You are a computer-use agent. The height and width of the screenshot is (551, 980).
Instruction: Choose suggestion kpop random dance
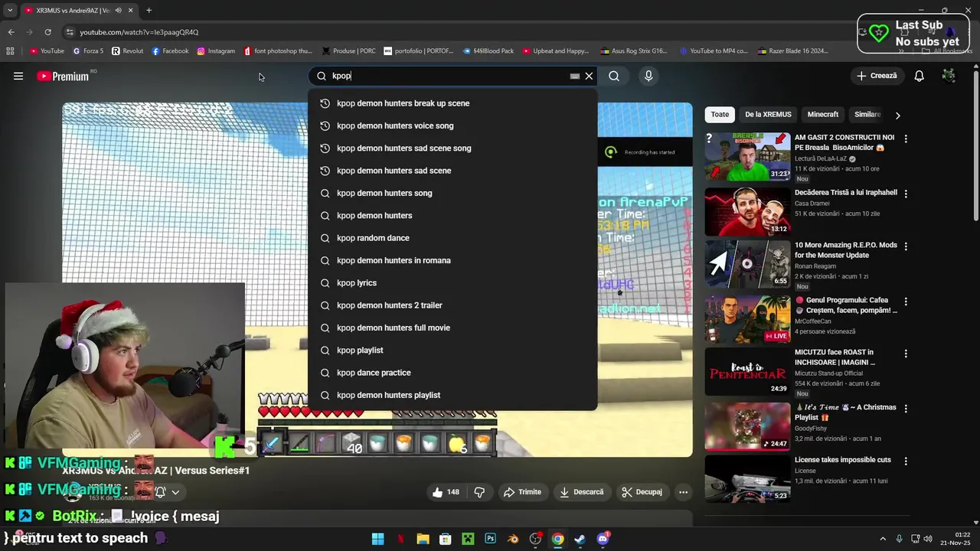coord(452,238)
